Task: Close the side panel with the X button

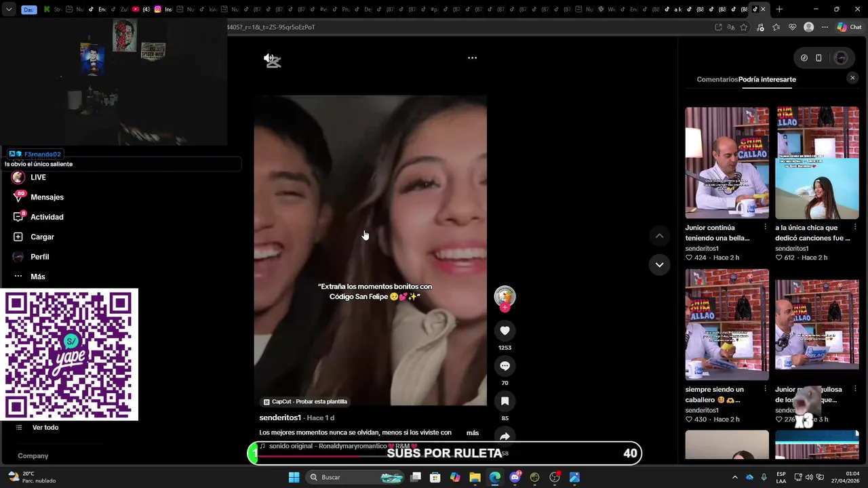Action: (x=852, y=78)
